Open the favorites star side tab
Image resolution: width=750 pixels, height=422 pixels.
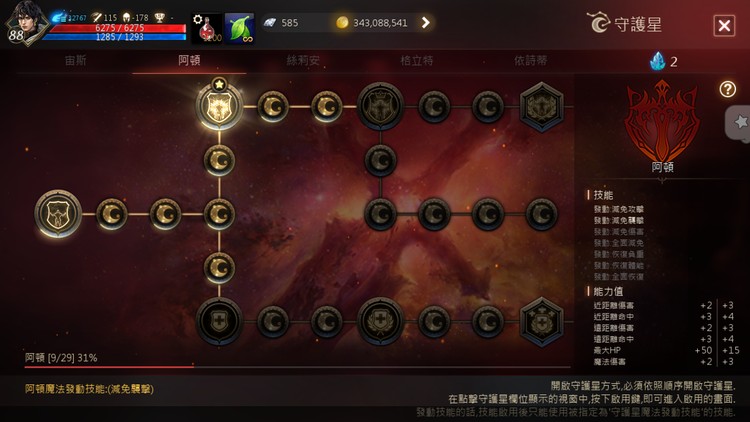tap(739, 122)
